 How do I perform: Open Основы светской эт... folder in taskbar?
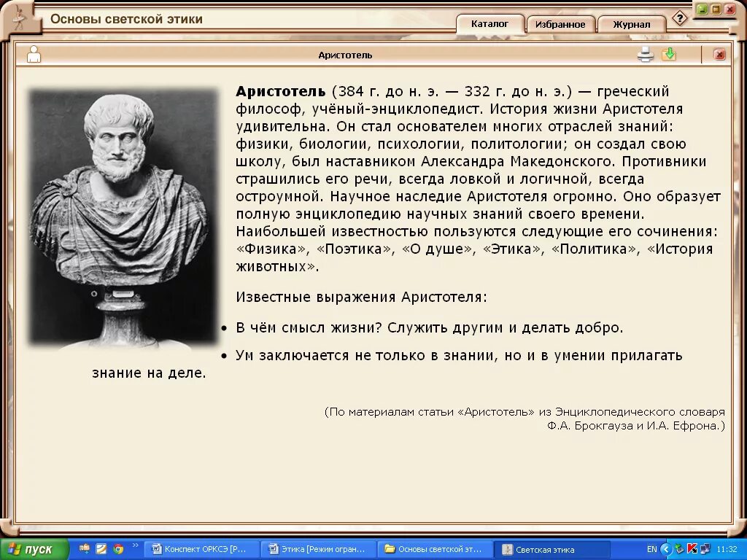436,549
